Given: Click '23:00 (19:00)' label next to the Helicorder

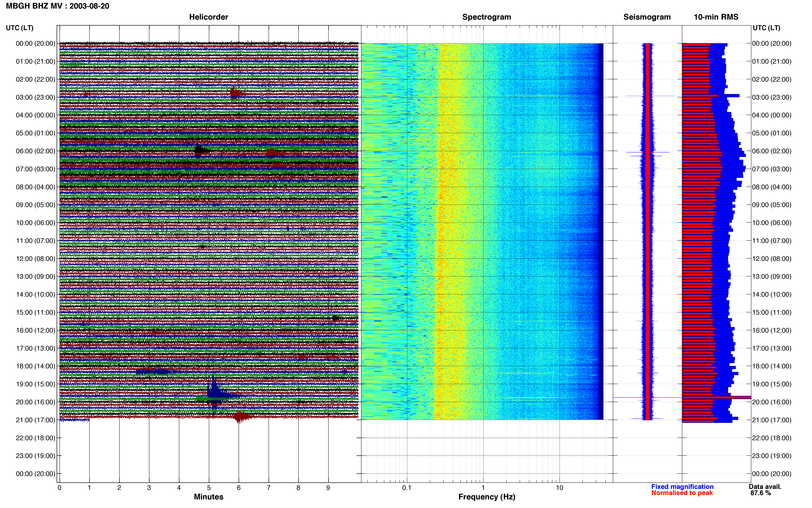Looking at the screenshot, I should click(36, 456).
